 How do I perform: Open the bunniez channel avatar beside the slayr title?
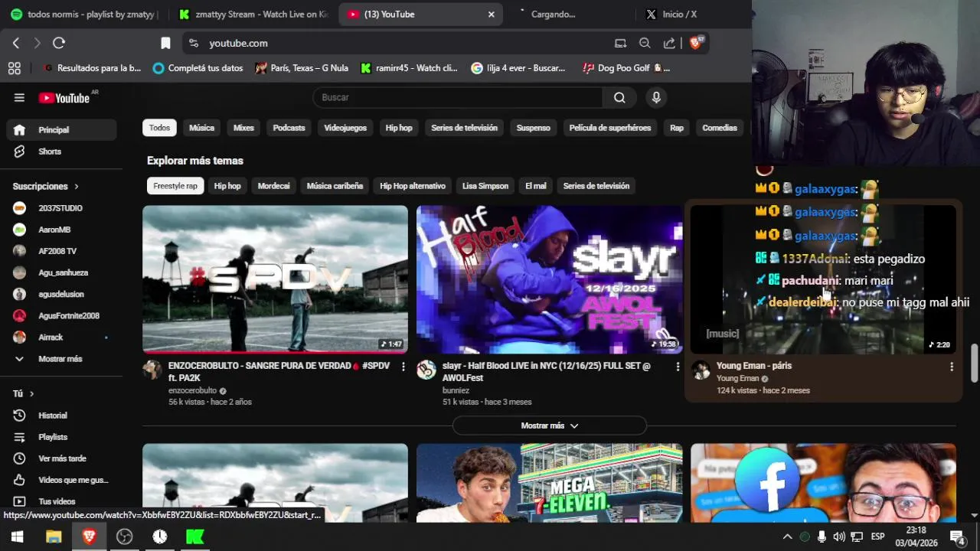pyautogui.click(x=426, y=370)
